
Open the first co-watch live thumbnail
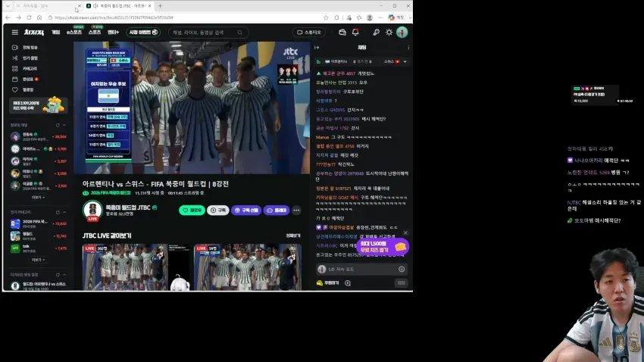pos(136,267)
